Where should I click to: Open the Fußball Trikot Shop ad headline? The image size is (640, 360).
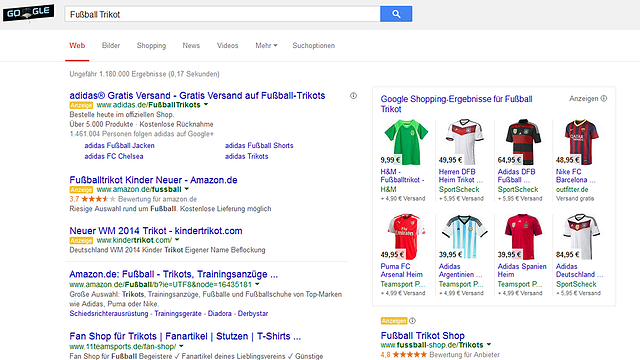coord(422,336)
